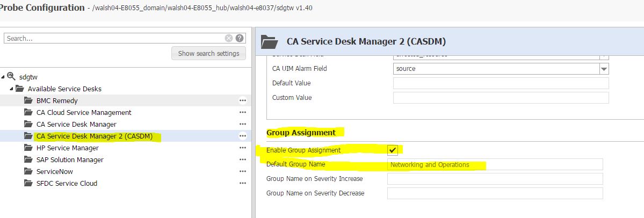644x218 pixels.
Task: Click Group Name on Severity Increase field
Action: coord(495,179)
